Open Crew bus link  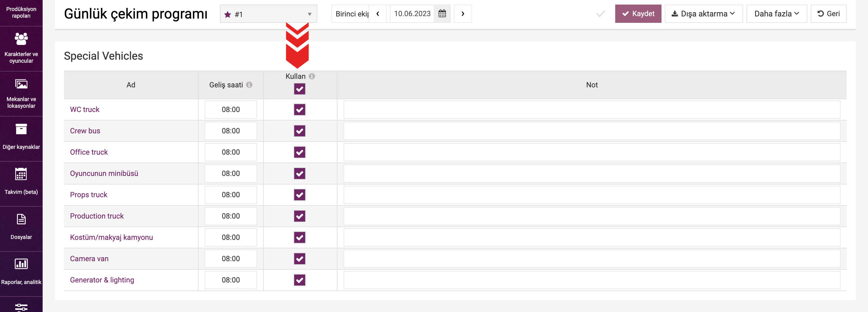coord(85,131)
